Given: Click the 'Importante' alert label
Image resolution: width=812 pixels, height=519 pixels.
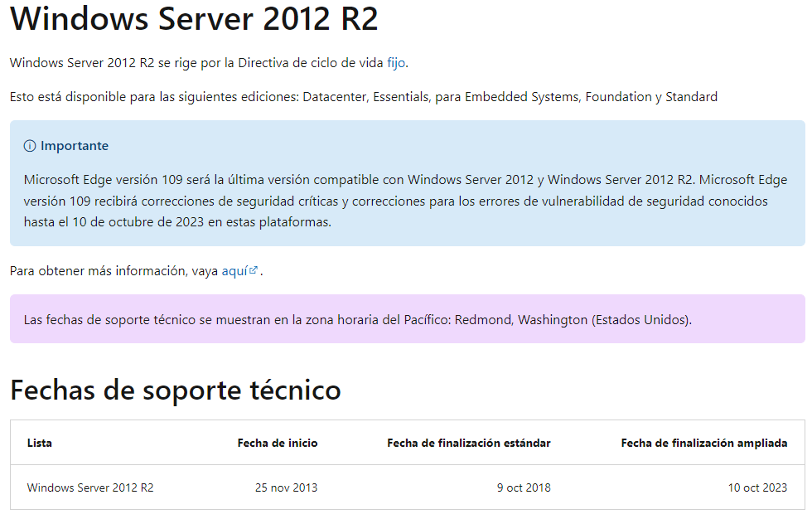Looking at the screenshot, I should point(75,146).
